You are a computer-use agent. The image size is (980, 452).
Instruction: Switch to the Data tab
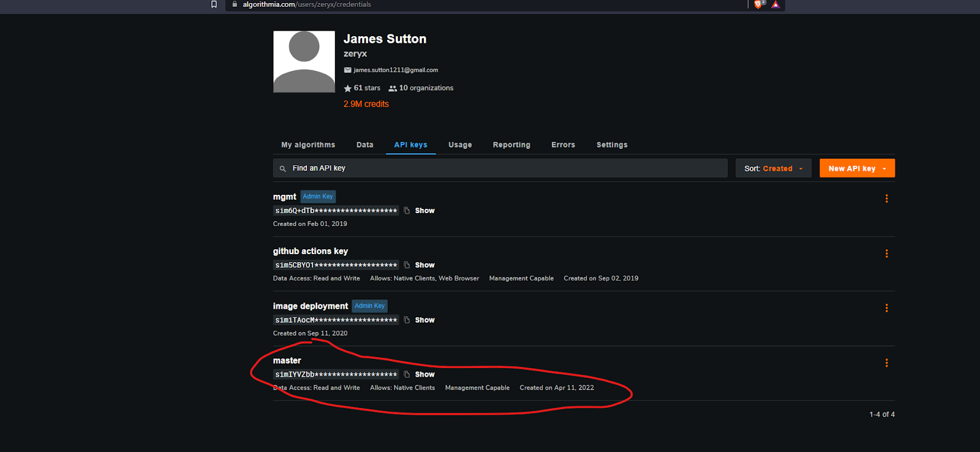tap(365, 145)
